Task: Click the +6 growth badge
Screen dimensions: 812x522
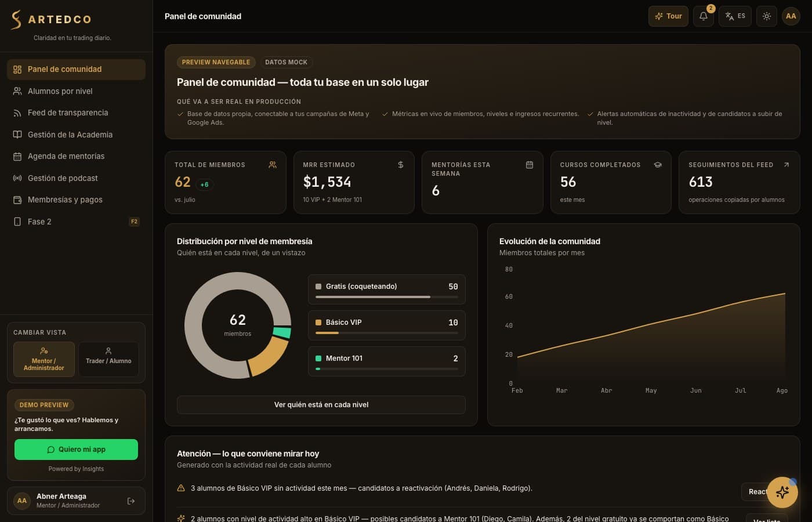Action: (x=204, y=184)
